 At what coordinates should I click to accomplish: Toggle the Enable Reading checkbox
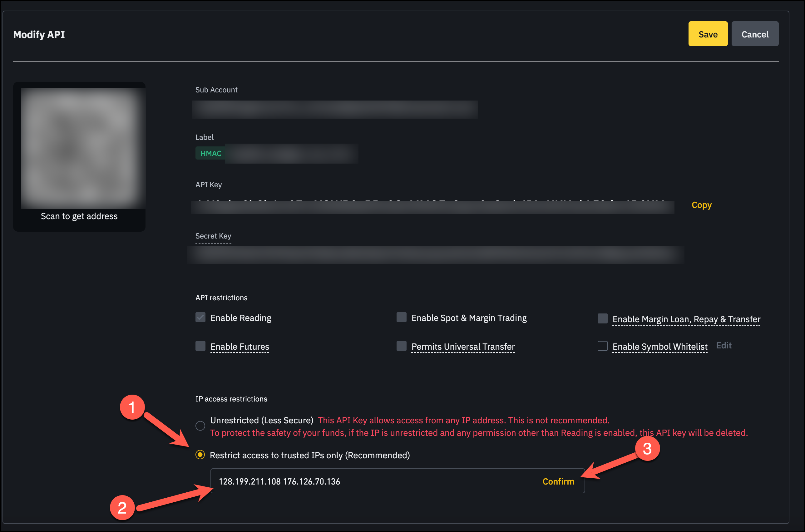point(200,318)
